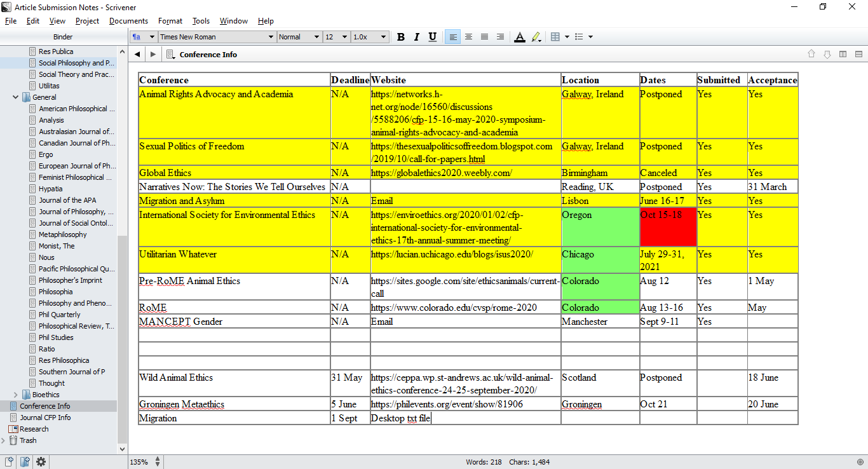Click the list style icon
The height and width of the screenshot is (469, 868).
(579, 37)
